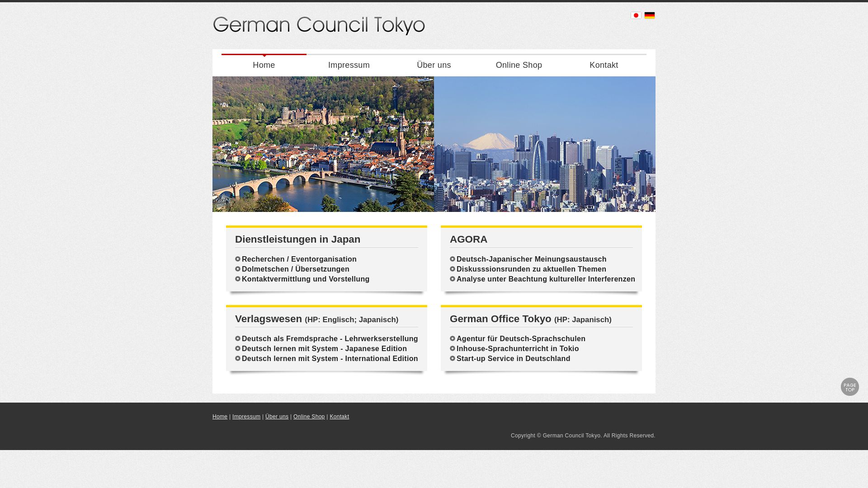Click the Heidelberg castle banner photo
The image size is (868, 488).
[x=323, y=144]
